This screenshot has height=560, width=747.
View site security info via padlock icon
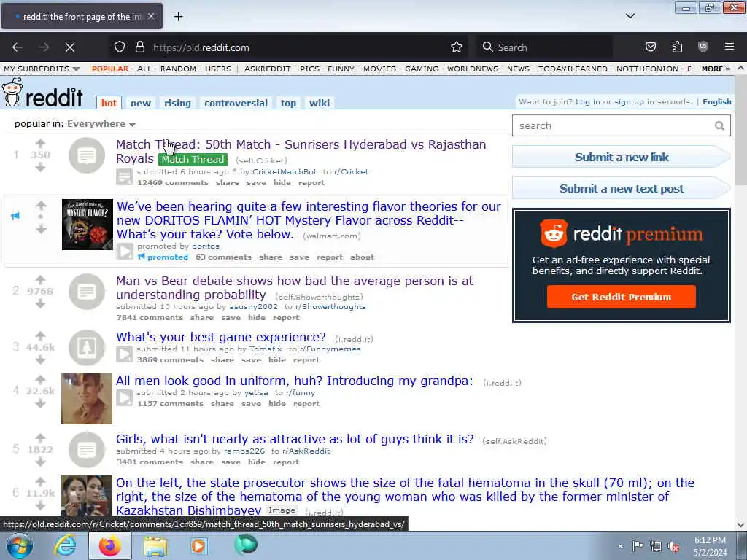[x=139, y=47]
